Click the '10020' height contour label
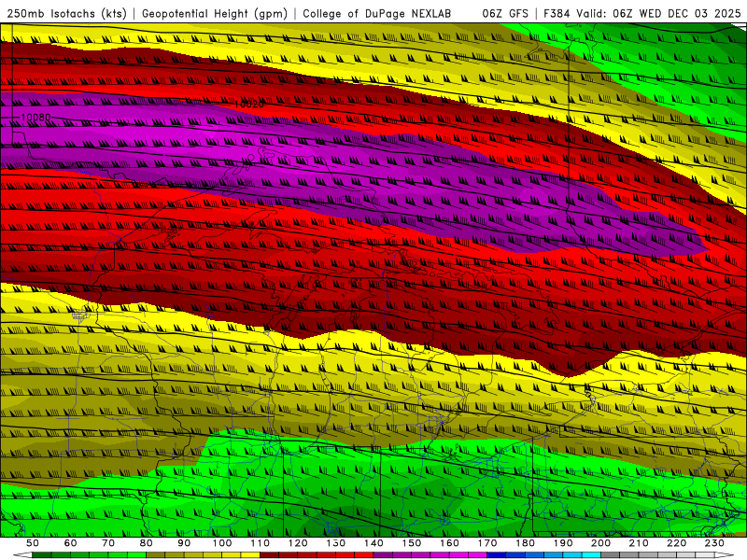The height and width of the screenshot is (560, 747). (x=248, y=104)
